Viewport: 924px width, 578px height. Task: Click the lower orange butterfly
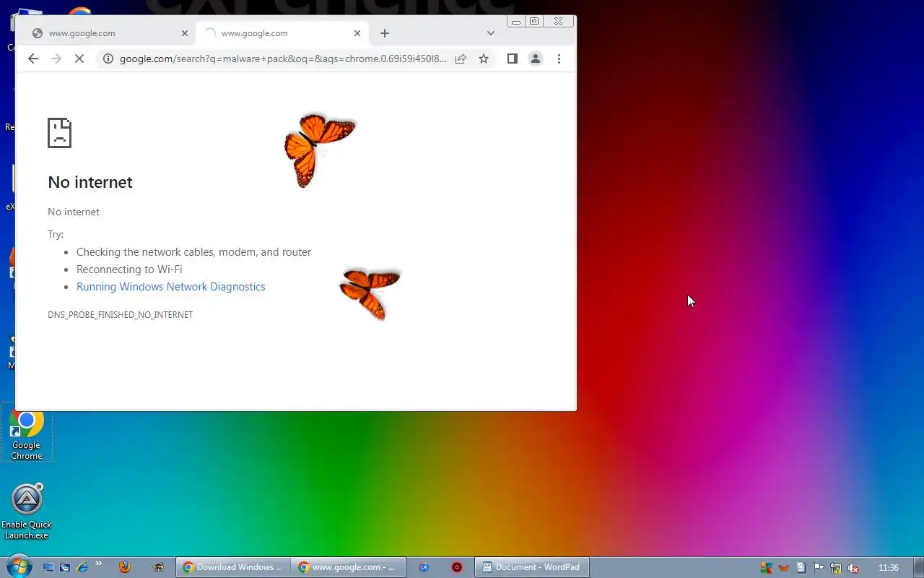[370, 293]
